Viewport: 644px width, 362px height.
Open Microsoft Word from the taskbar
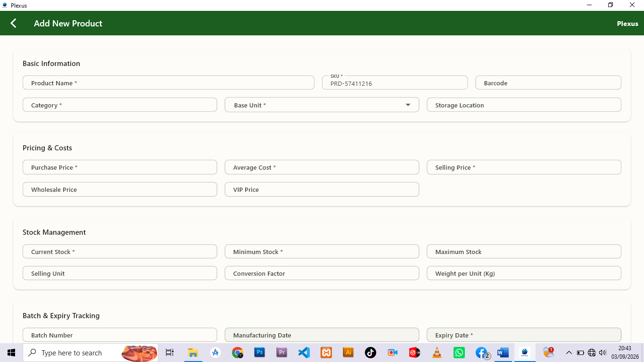click(x=503, y=353)
